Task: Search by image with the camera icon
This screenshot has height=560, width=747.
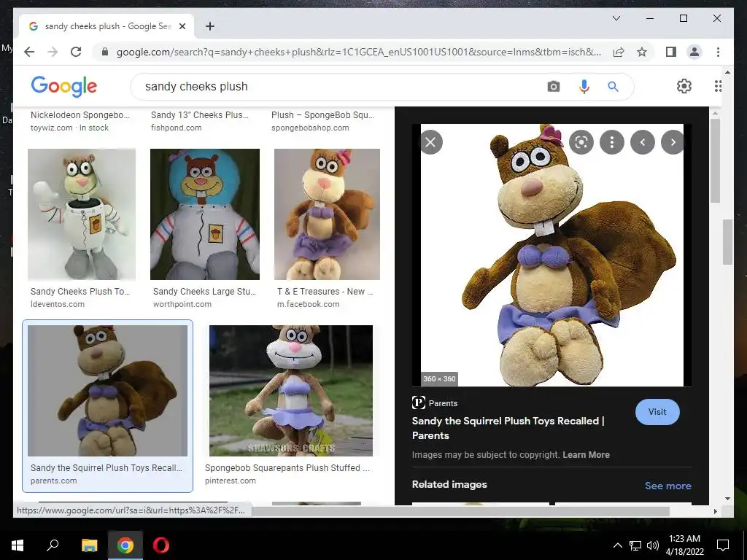Action: [553, 87]
